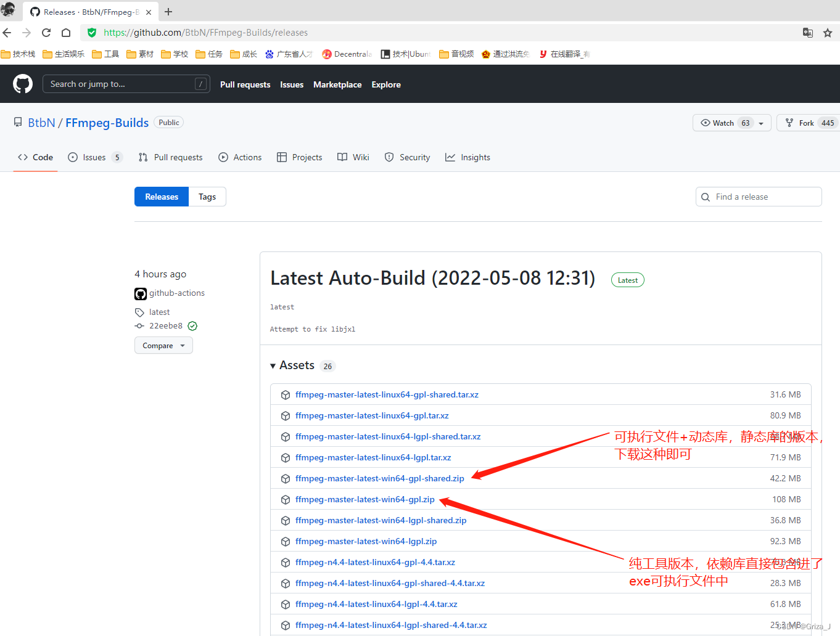840x636 pixels.
Task: Open the 生活娱乐 bookmark folder
Action: click(x=64, y=54)
